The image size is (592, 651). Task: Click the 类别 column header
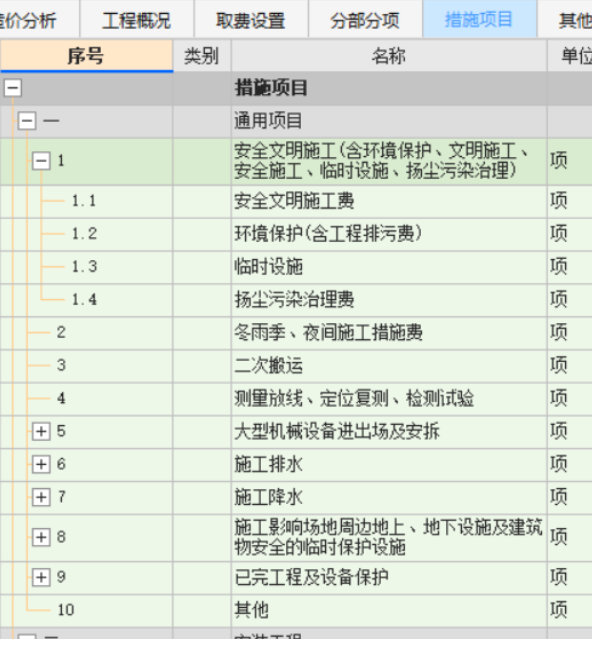point(202,56)
